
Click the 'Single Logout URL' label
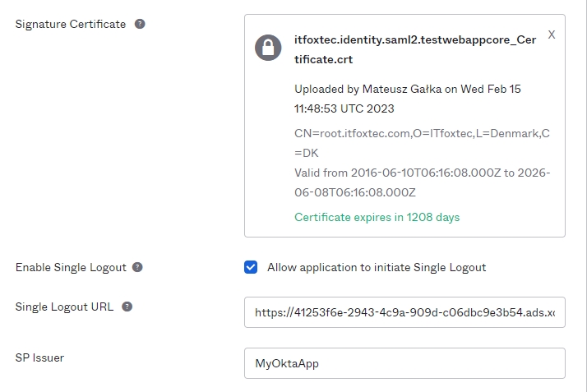click(x=66, y=307)
